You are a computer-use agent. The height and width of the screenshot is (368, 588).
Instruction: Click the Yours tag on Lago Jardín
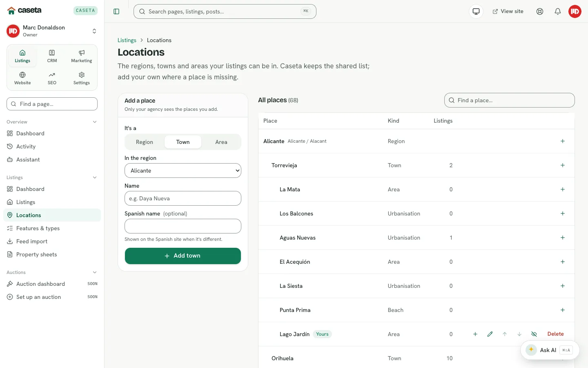pyautogui.click(x=322, y=334)
